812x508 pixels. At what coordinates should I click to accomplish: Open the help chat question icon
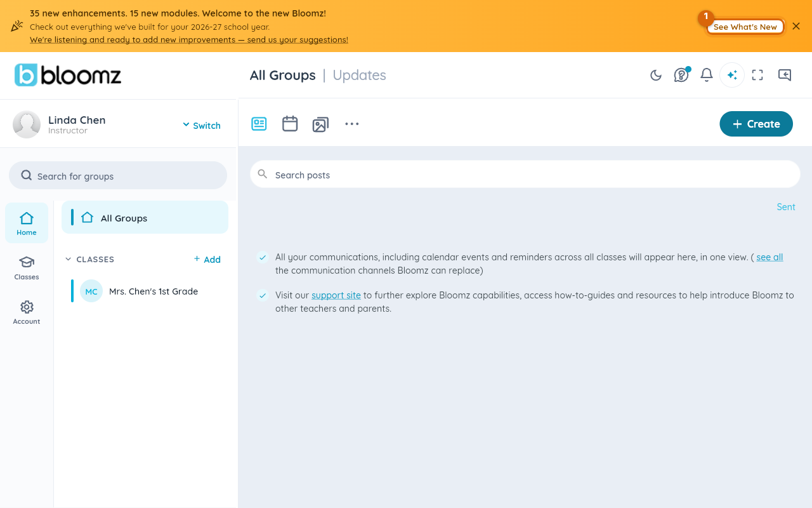pyautogui.click(x=681, y=75)
